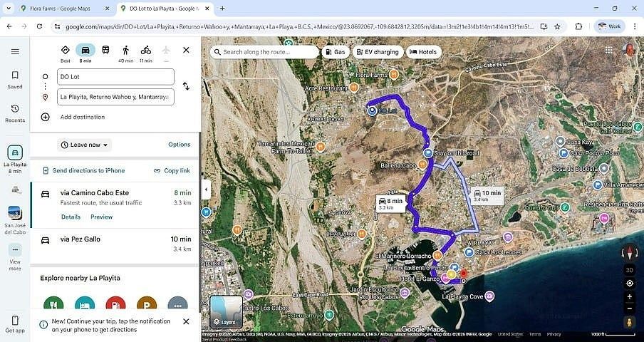Click the 8 min route label on map
The image size is (644, 342).
tap(391, 204)
